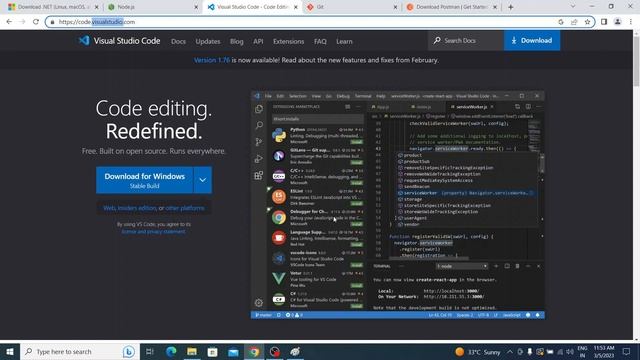Open the Docs navigation item
This screenshot has height=360, width=640.
click(x=178, y=41)
